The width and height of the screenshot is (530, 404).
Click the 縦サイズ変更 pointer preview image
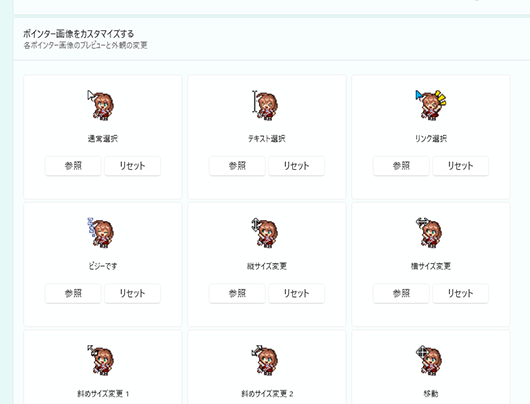[265, 233]
